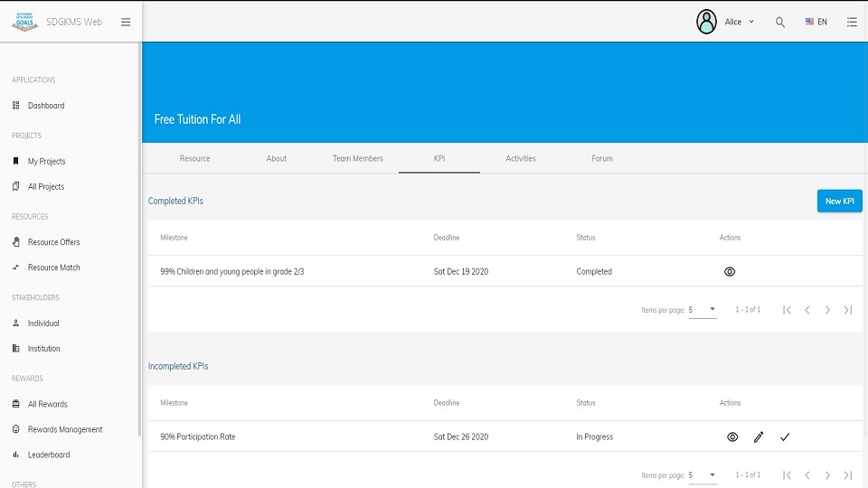Click the 'In Progress' status cell
The height and width of the screenshot is (488, 868).
[595, 437]
